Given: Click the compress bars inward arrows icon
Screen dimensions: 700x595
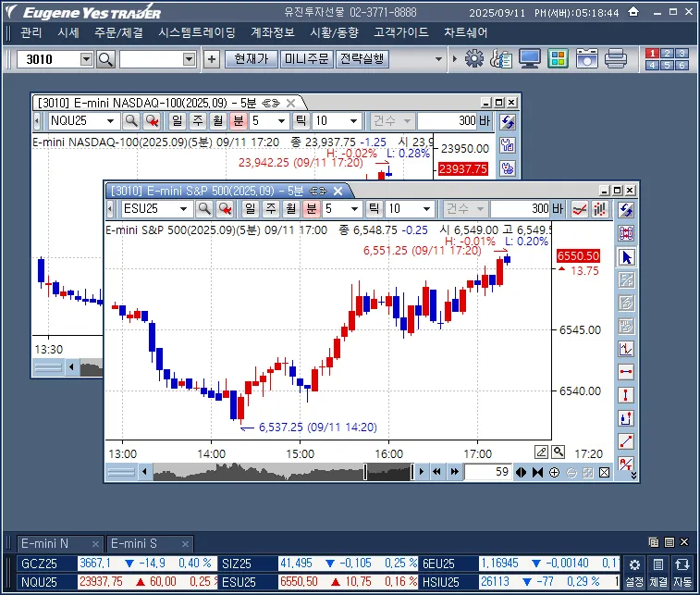Looking at the screenshot, I should tap(537, 472).
